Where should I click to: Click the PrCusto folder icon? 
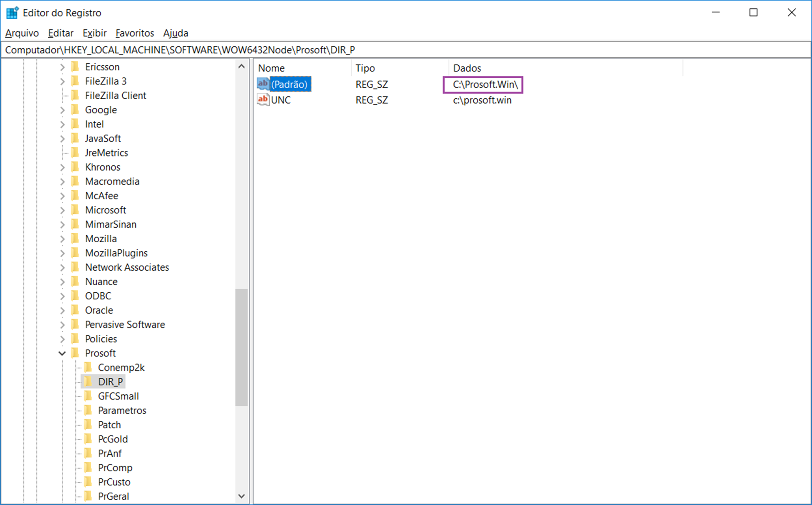click(88, 482)
